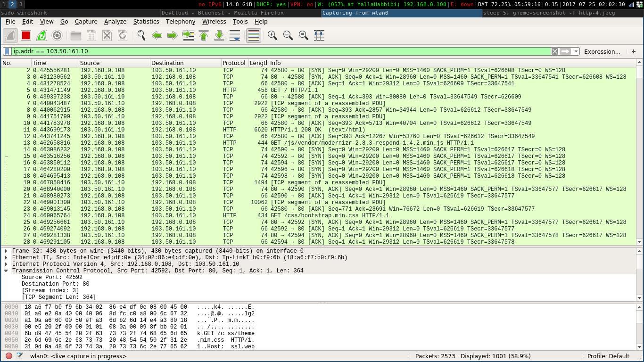Go to the first packet
This screenshot has width=644, height=362.
point(204,35)
